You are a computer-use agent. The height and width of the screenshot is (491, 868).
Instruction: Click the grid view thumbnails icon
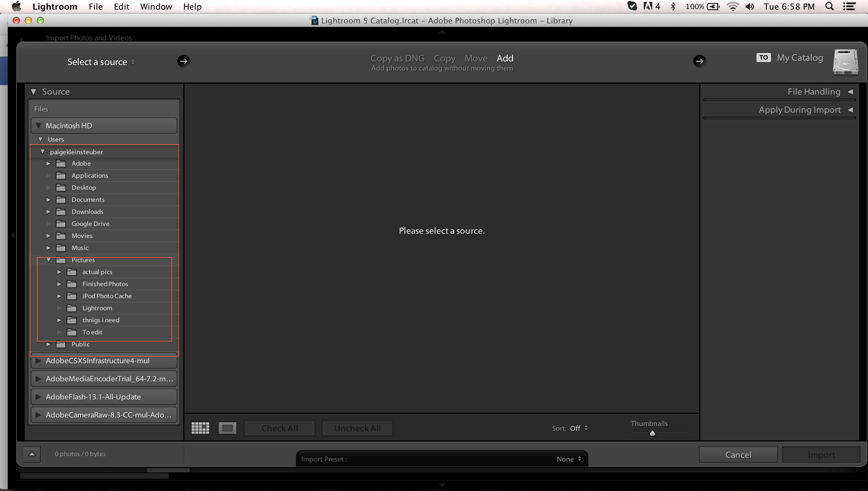pos(200,428)
